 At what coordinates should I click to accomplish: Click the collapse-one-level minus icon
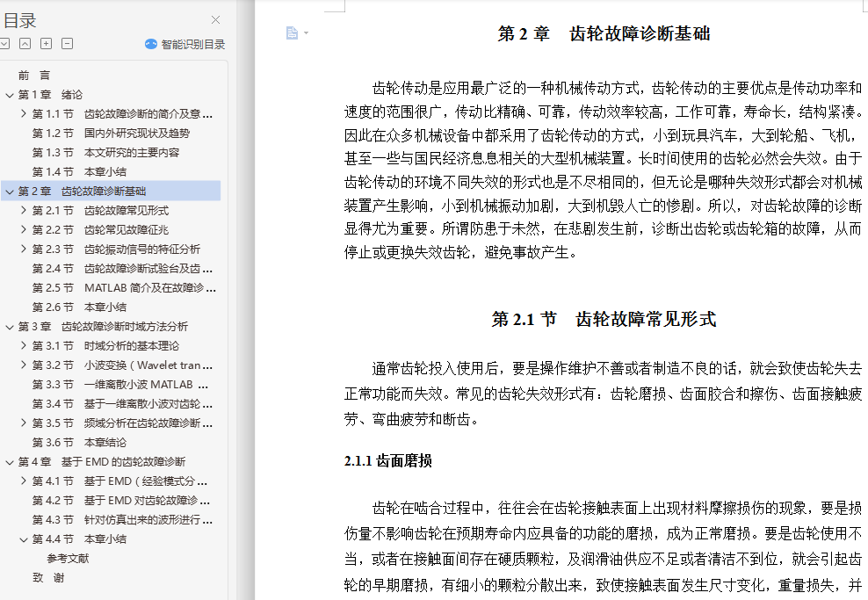click(67, 44)
